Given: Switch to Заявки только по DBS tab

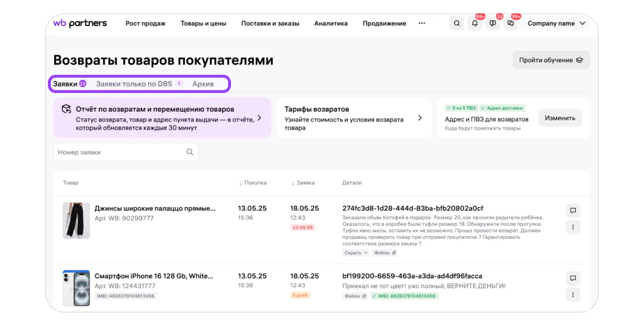Looking at the screenshot, I should [134, 84].
